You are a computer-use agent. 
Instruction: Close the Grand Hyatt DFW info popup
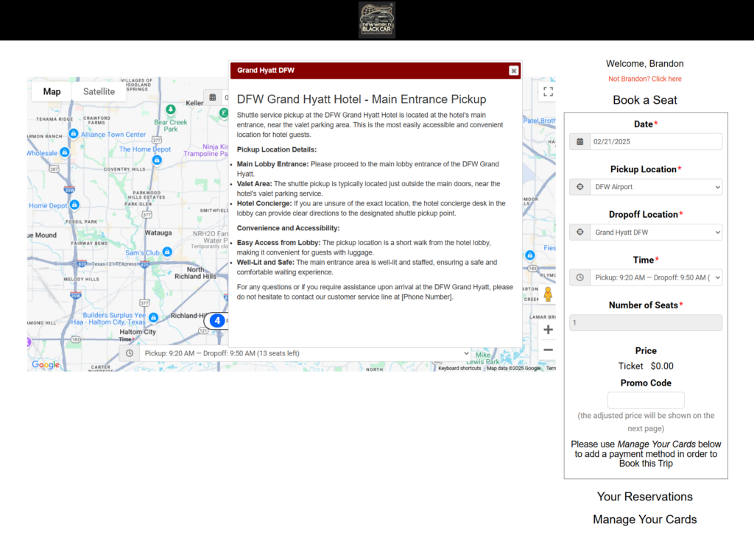(x=513, y=71)
